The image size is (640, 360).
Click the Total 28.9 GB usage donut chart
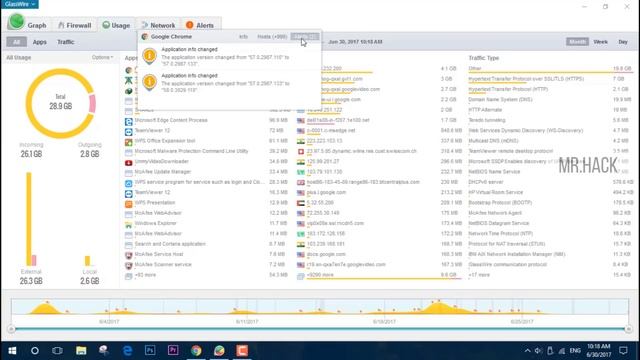pos(61,103)
